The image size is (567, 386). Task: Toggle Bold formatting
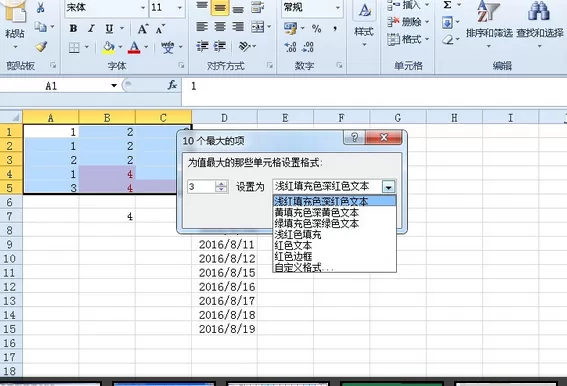pos(73,28)
